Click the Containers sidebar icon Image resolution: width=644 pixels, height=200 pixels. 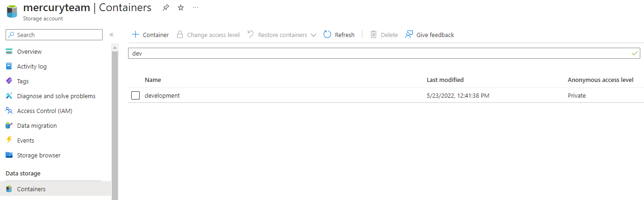click(9, 189)
